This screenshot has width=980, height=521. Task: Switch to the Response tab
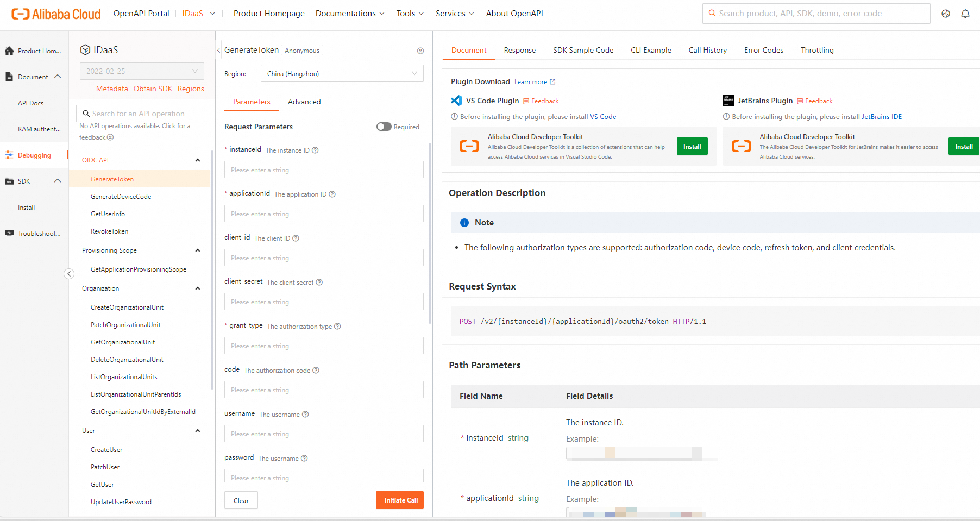pos(520,50)
